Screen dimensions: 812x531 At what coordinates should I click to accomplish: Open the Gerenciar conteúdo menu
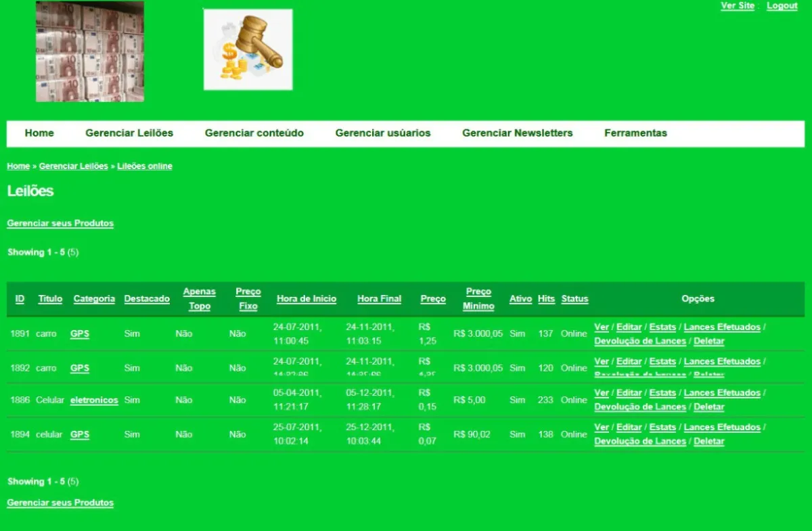254,133
